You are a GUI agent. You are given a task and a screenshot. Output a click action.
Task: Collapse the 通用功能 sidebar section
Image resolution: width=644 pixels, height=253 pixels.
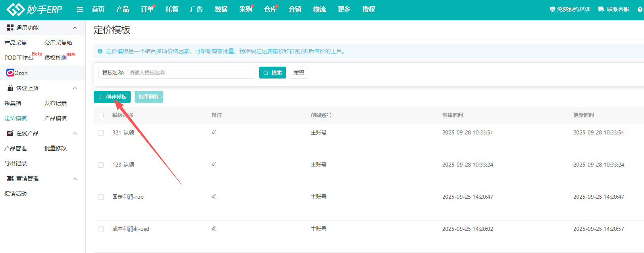[75, 28]
